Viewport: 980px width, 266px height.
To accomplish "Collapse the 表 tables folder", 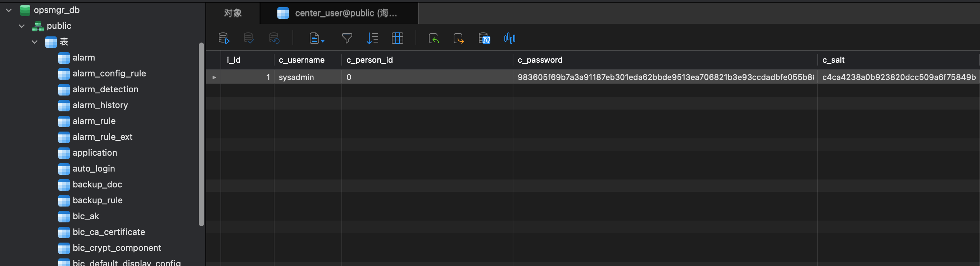I will 35,42.
